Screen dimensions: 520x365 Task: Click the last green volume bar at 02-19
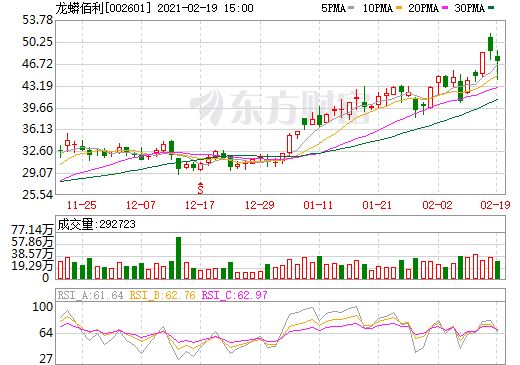click(x=498, y=270)
